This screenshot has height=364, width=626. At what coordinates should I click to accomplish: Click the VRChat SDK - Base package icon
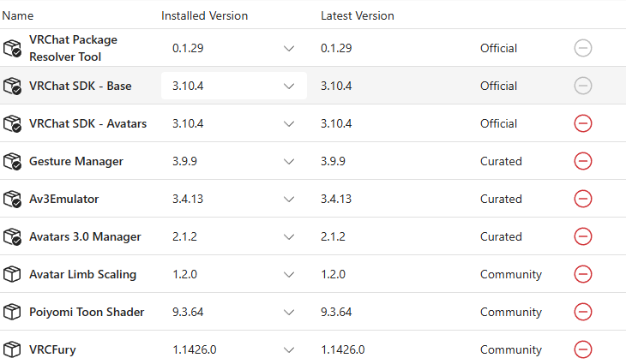click(x=12, y=86)
